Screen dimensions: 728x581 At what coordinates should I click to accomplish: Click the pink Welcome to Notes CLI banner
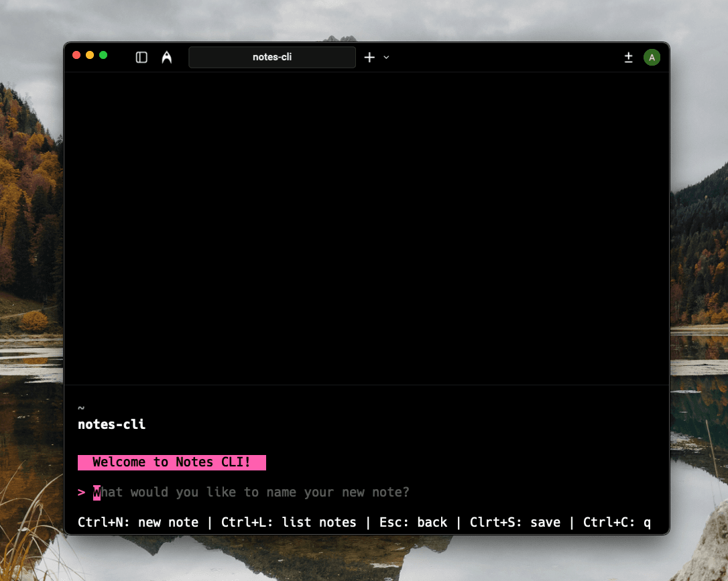[172, 462]
